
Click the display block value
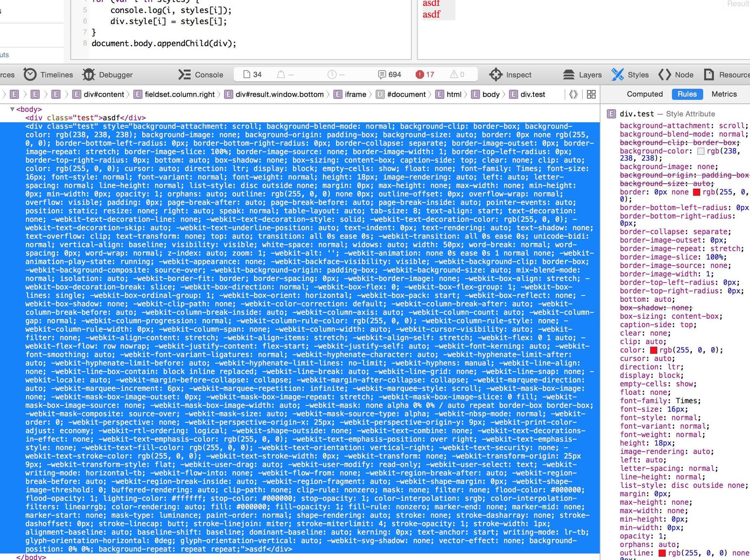point(669,375)
